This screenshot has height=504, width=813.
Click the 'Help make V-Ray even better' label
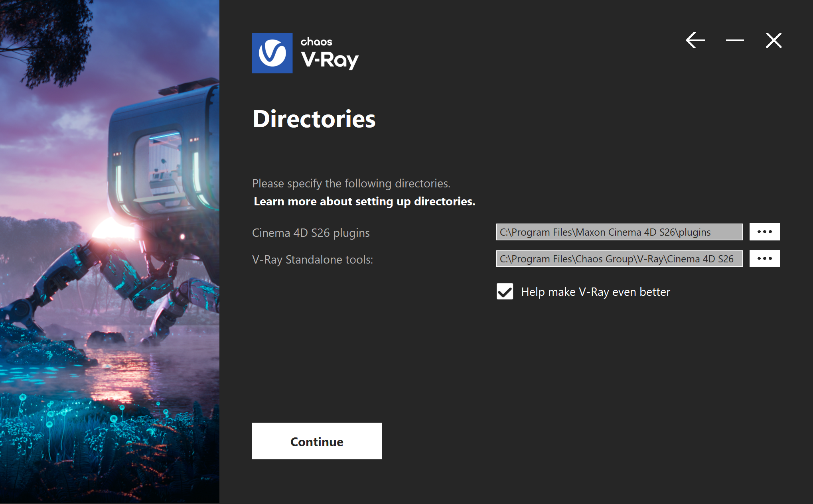coord(596,292)
